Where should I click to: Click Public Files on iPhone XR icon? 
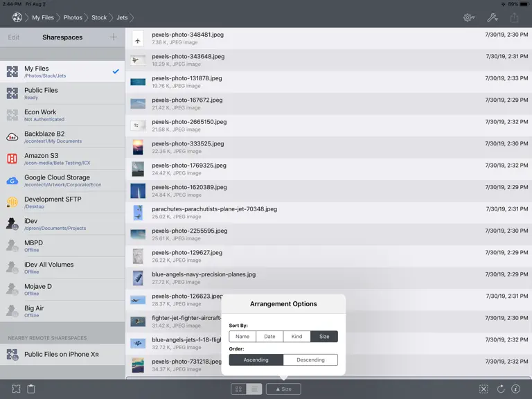[x=12, y=355]
